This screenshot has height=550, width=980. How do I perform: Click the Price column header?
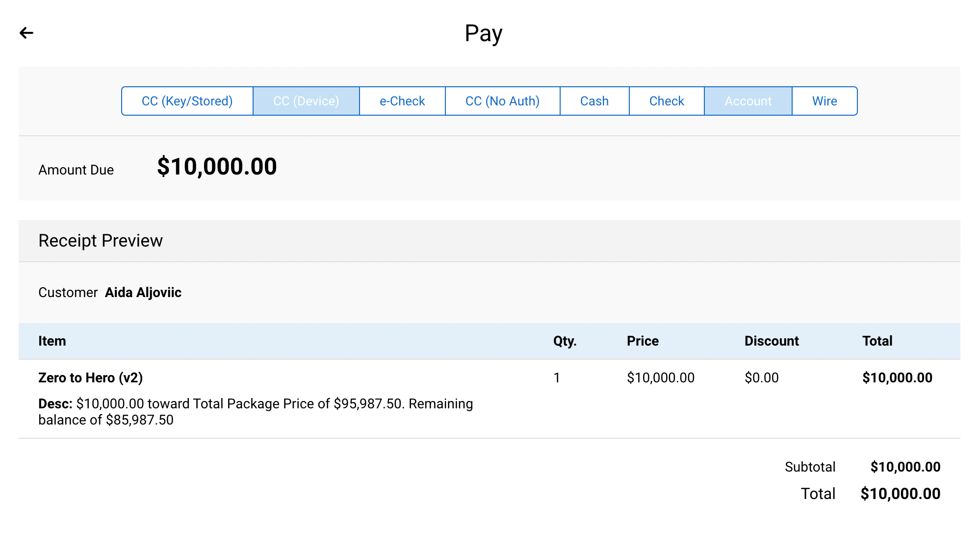pyautogui.click(x=643, y=341)
